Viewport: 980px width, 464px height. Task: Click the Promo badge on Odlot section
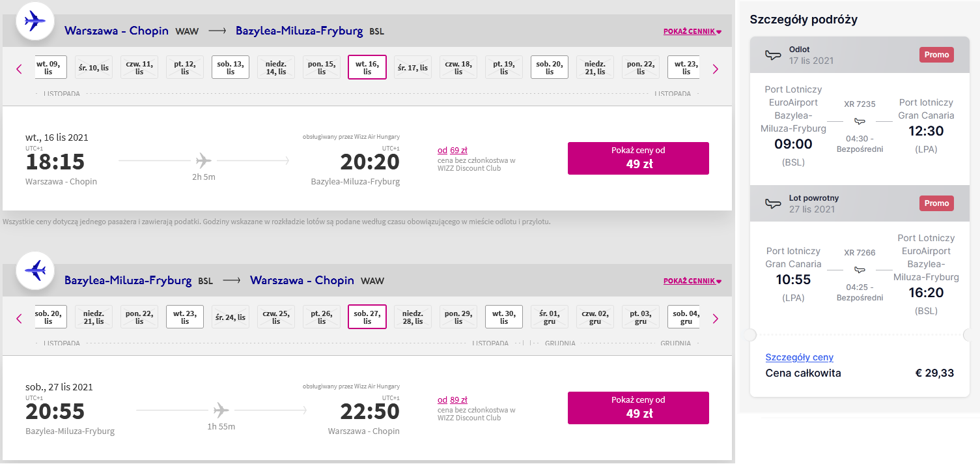point(936,55)
